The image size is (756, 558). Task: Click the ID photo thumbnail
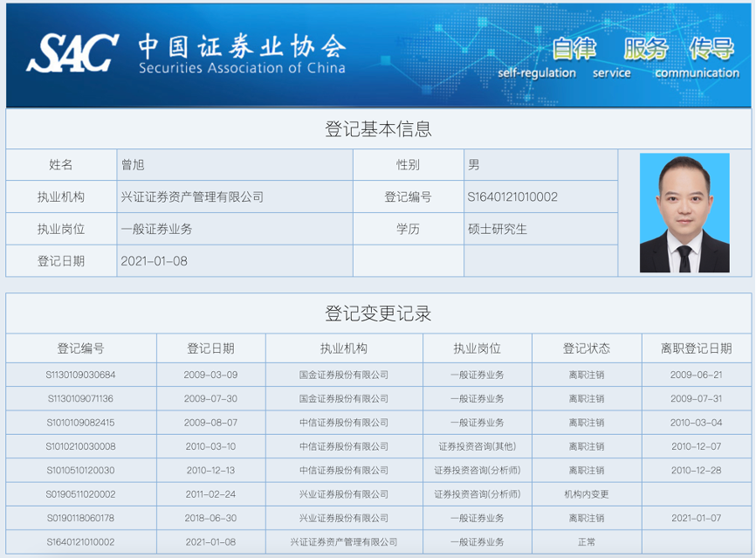pyautogui.click(x=684, y=213)
